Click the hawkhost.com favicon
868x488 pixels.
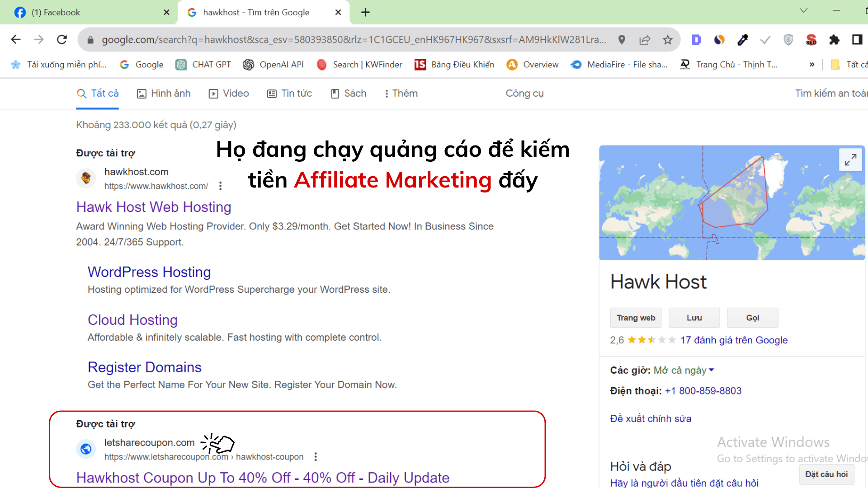click(x=86, y=178)
